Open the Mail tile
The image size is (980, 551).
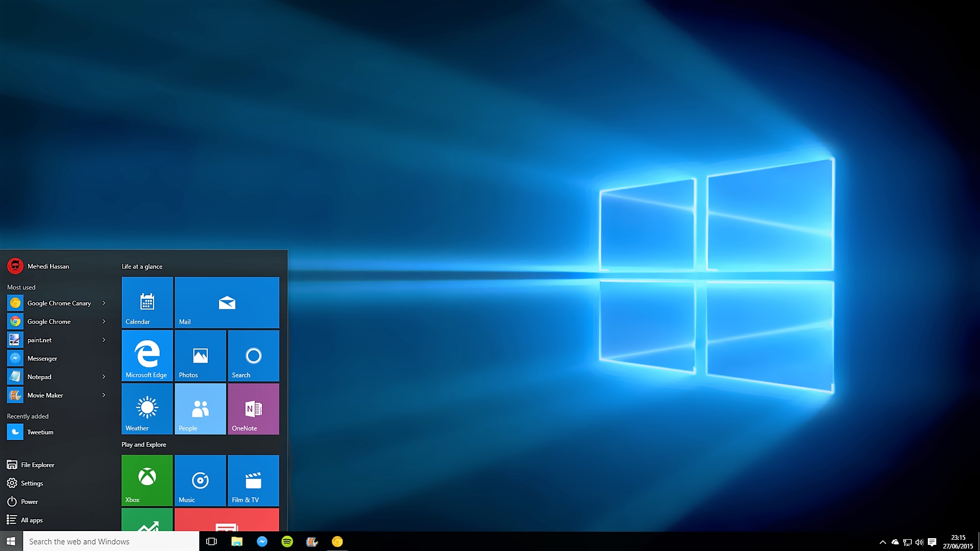click(227, 302)
